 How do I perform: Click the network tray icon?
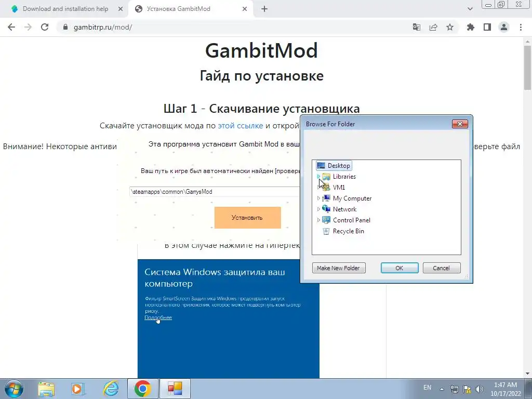(454, 389)
